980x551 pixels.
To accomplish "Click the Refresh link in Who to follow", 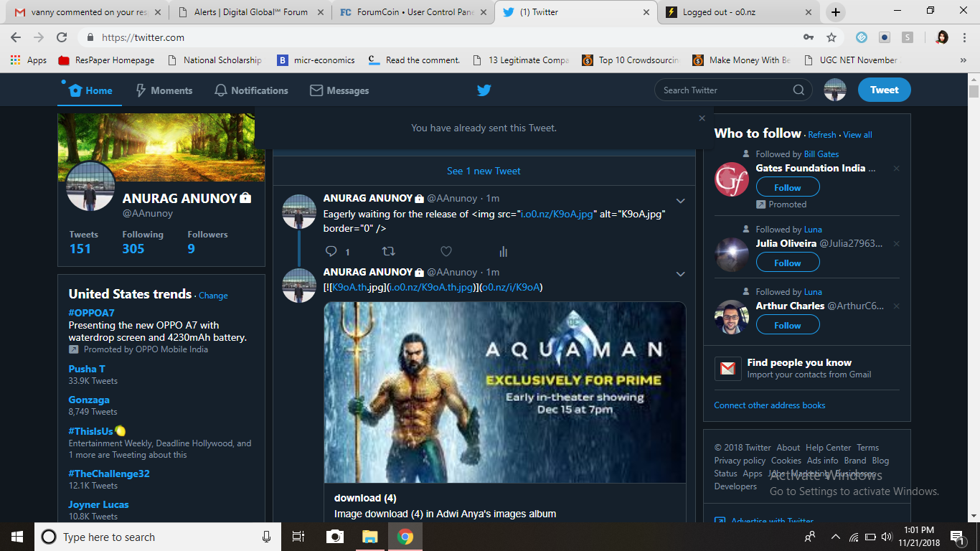I will pyautogui.click(x=821, y=134).
